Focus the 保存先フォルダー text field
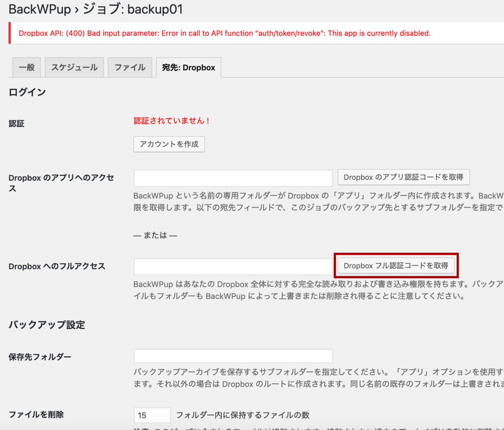Viewport: 504px width, 430px height. click(x=232, y=356)
